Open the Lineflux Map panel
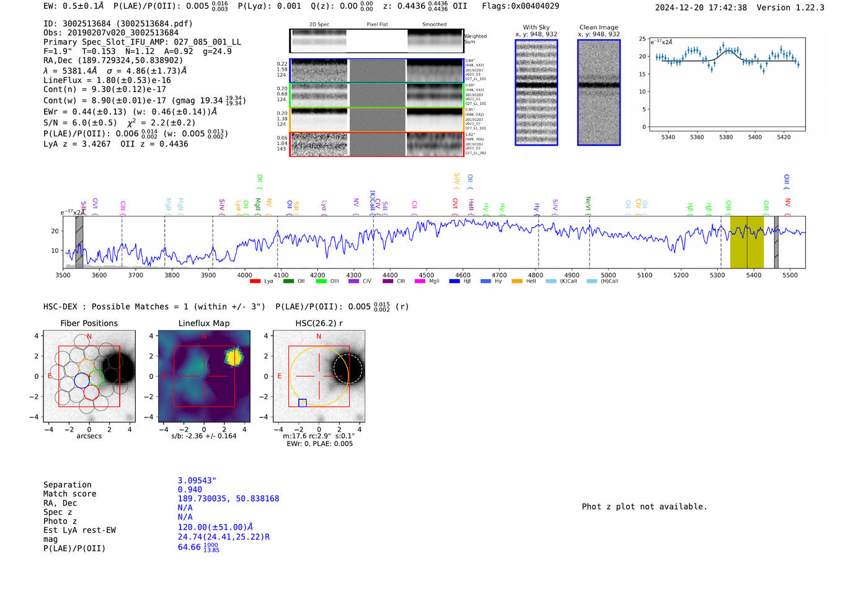This screenshot has height=591, width=868. click(204, 376)
